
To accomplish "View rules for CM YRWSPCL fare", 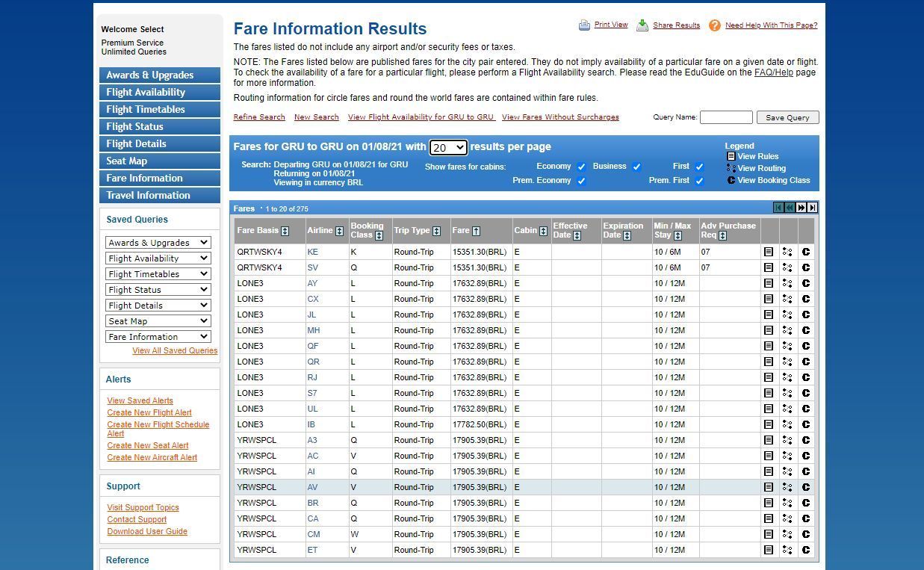I will pyautogui.click(x=768, y=535).
